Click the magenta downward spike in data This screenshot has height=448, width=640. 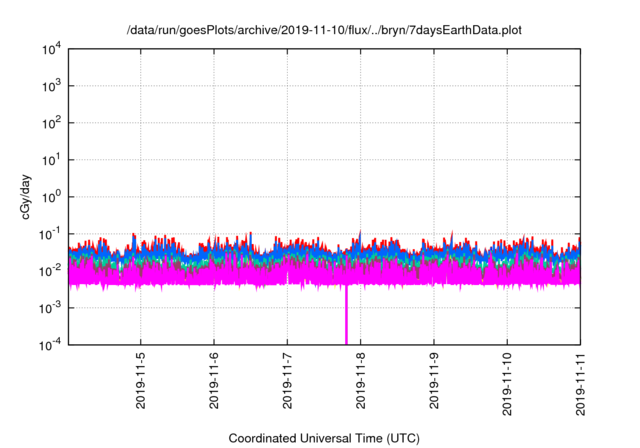347,318
